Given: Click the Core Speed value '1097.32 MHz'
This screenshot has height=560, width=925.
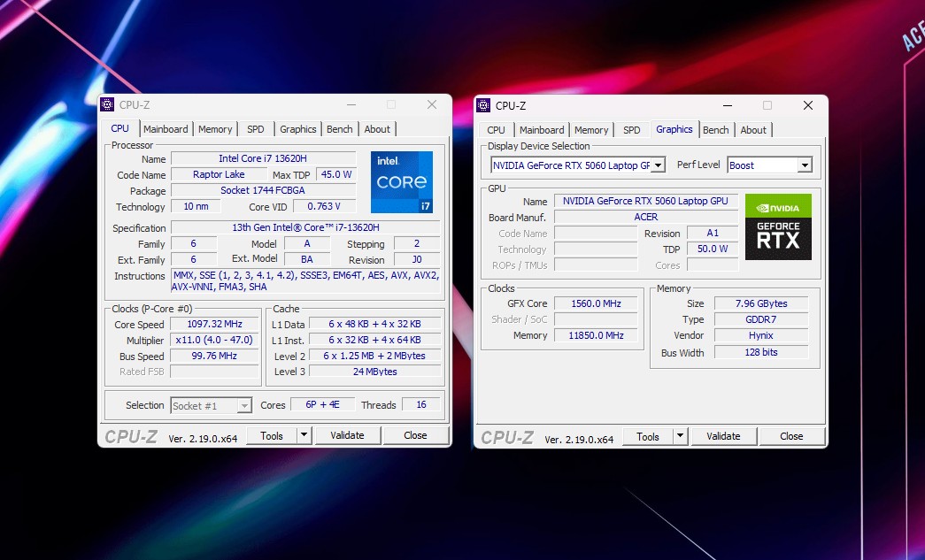Looking at the screenshot, I should coord(215,324).
